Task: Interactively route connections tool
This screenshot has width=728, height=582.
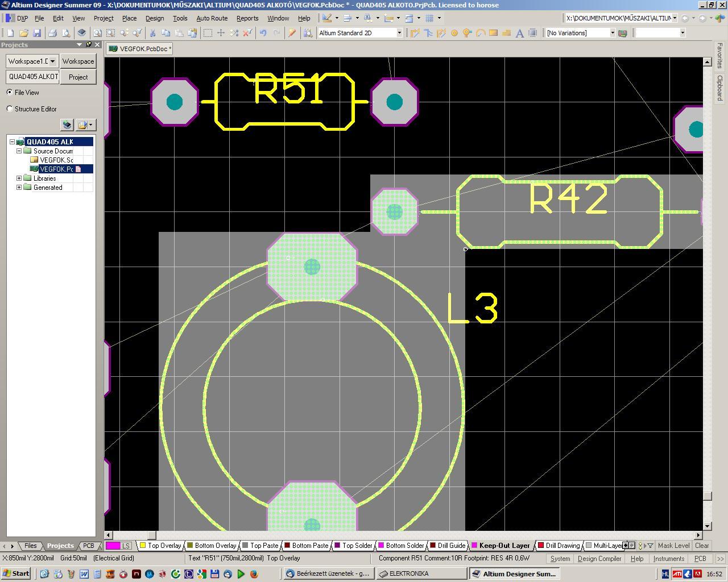Action: pyautogui.click(x=415, y=33)
